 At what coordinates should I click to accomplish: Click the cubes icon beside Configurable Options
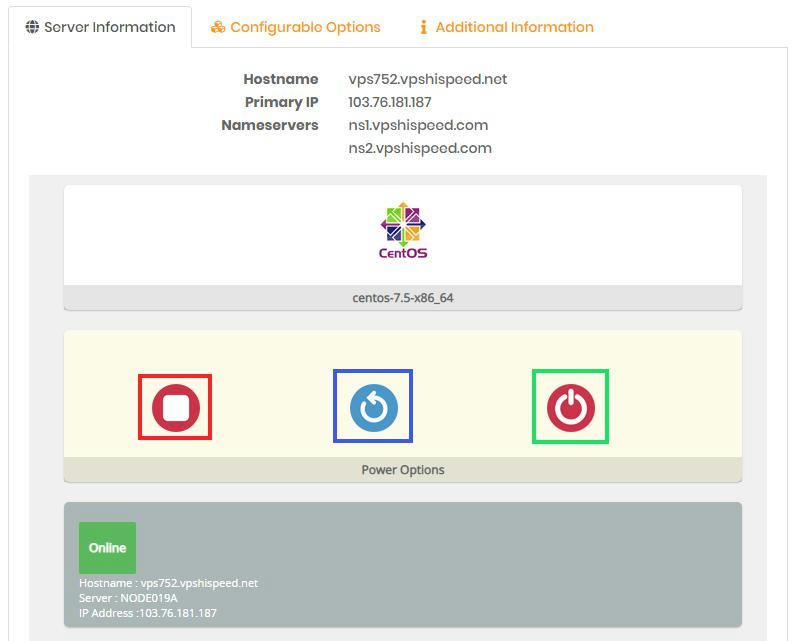point(218,27)
